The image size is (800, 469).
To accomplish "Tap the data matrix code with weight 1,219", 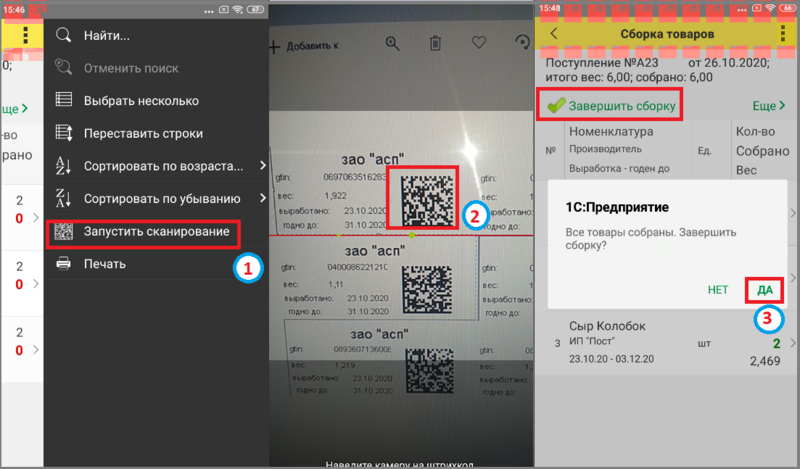I will click(430, 371).
